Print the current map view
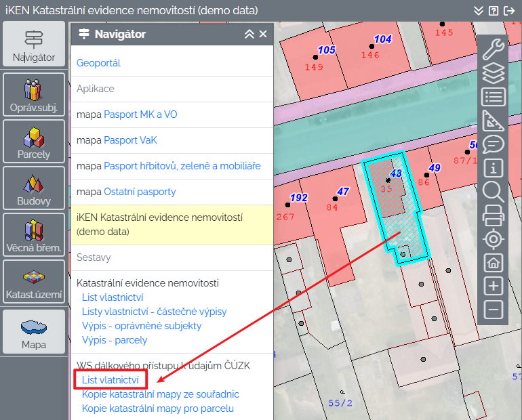This screenshot has height=420, width=522. click(493, 215)
